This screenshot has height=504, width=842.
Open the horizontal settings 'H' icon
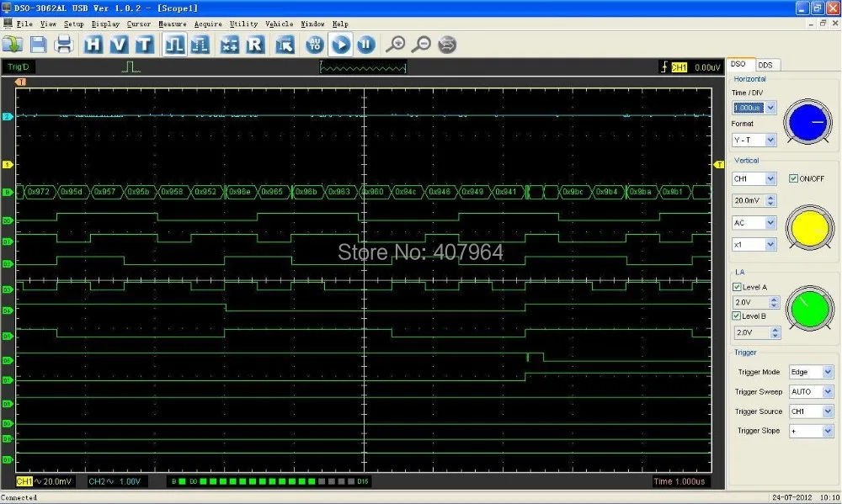point(93,45)
